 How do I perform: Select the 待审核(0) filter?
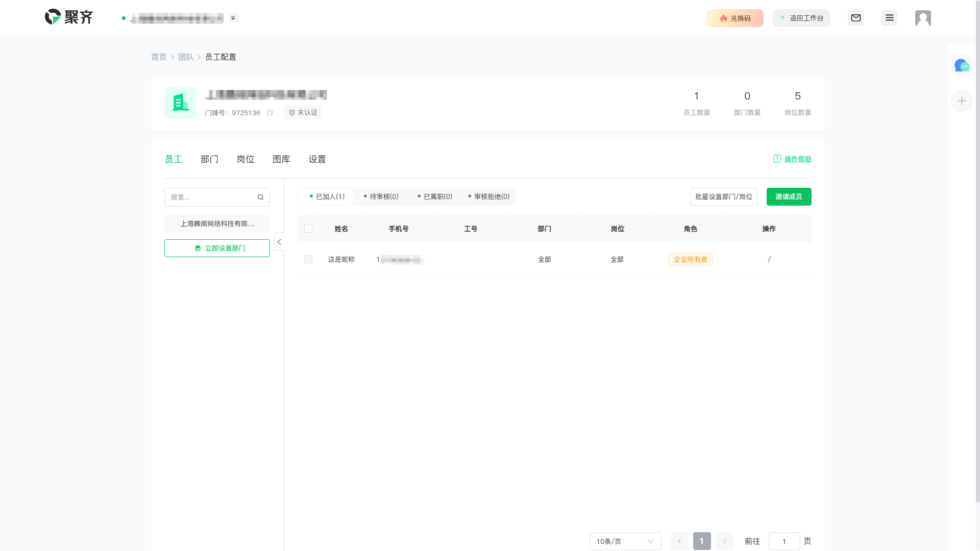381,197
